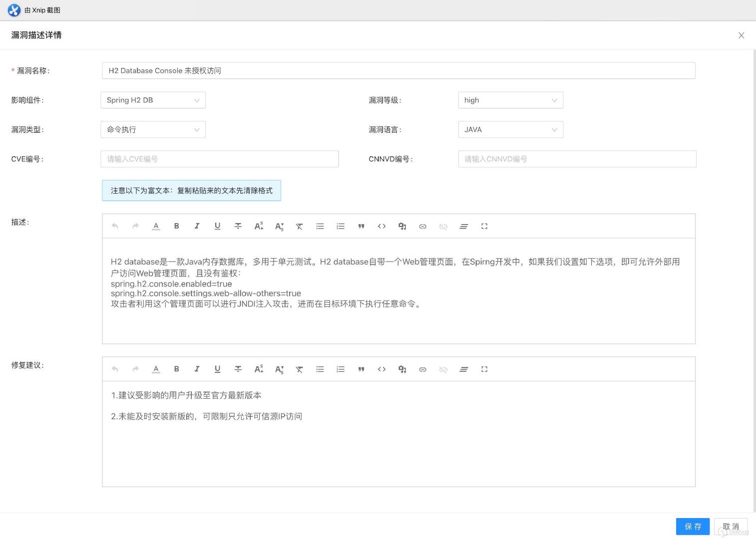Insert a hyperlink in 修复建议
Image resolution: width=756 pixels, height=539 pixels.
click(x=423, y=369)
